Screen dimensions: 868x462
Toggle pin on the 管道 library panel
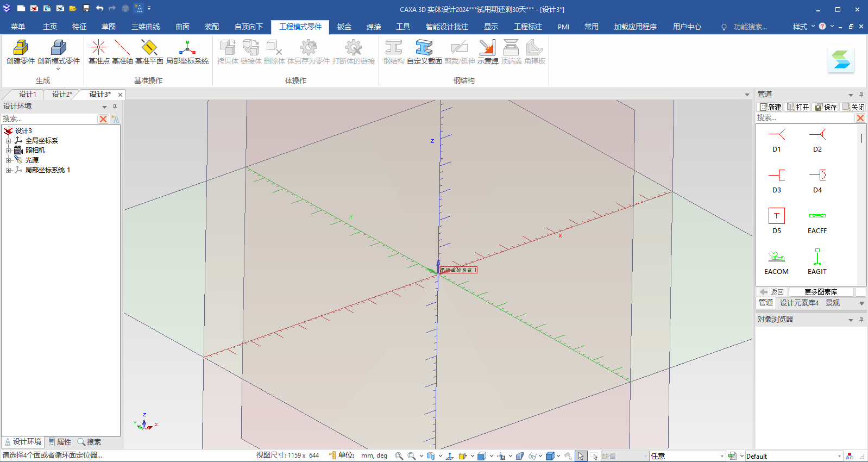pyautogui.click(x=861, y=95)
